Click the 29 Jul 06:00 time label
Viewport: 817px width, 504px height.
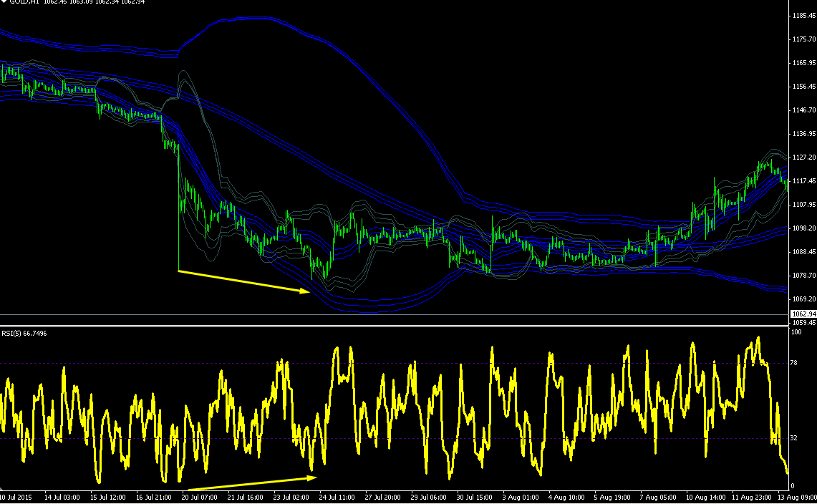pos(429,498)
